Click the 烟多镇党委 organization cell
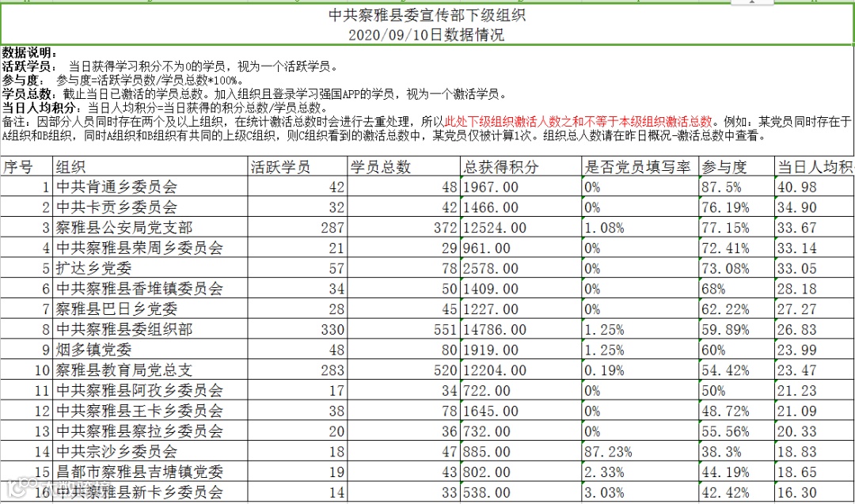 point(150,349)
